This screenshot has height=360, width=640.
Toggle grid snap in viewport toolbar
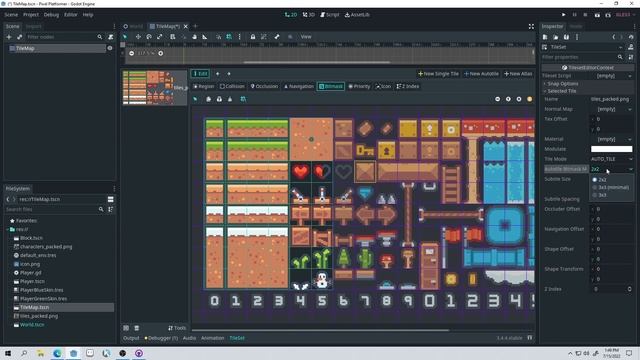coord(229,37)
